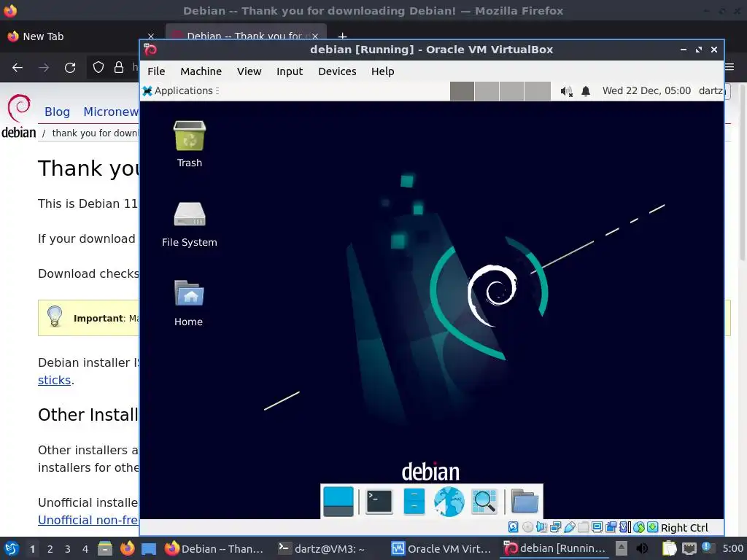Open file manager launcher on host taskbar
Screen dimensions: 747x560
coord(105,548)
